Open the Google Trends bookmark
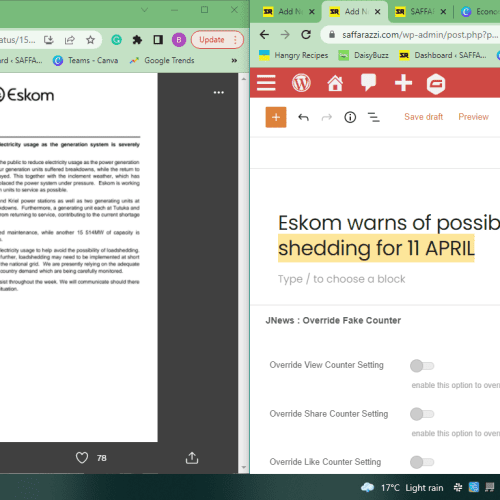 tap(162, 60)
